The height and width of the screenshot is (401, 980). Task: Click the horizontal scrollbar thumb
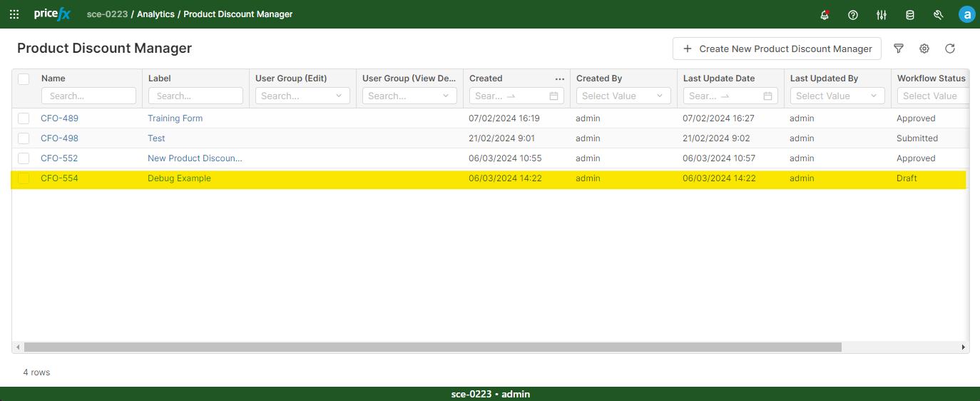[x=432, y=347]
